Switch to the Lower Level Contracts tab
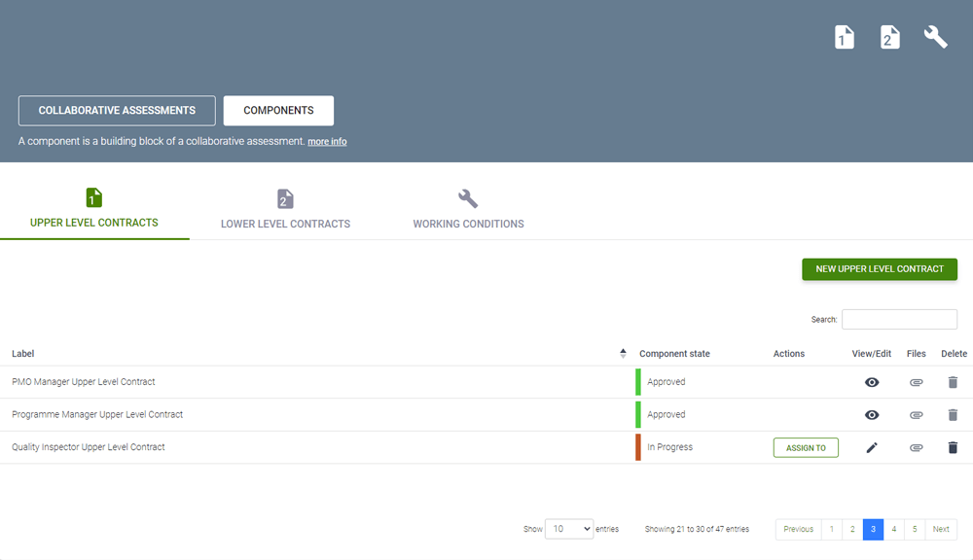The width and height of the screenshot is (973, 560). click(285, 211)
